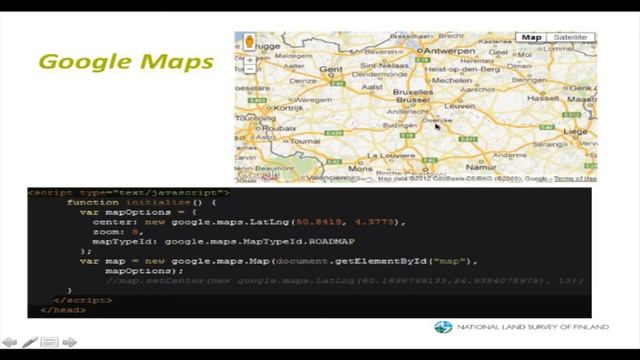Click Waregem label on the map
640x360 pixels.
pos(313,100)
